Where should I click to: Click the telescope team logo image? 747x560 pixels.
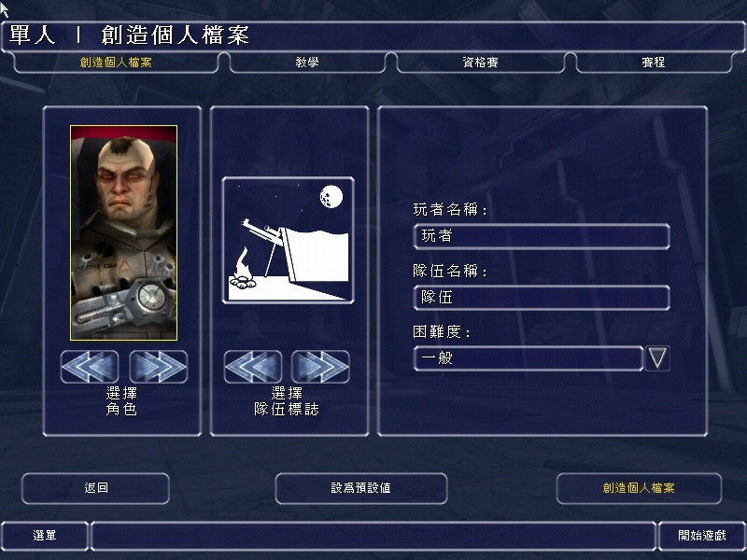pyautogui.click(x=288, y=241)
